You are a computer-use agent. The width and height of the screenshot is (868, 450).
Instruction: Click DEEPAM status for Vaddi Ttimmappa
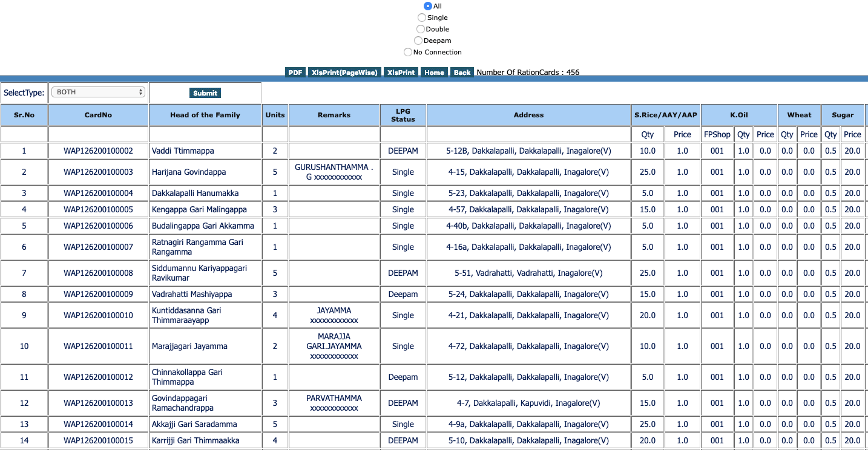pyautogui.click(x=403, y=151)
